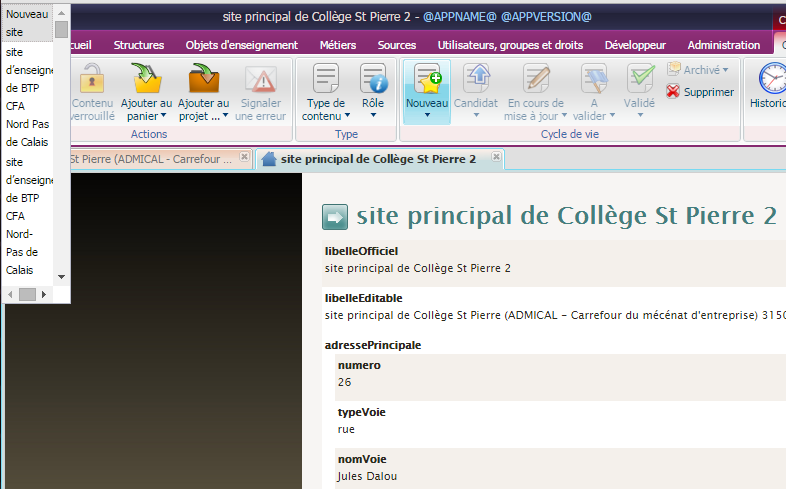
Task: Expand the Archivé dropdown
Action: coord(726,70)
